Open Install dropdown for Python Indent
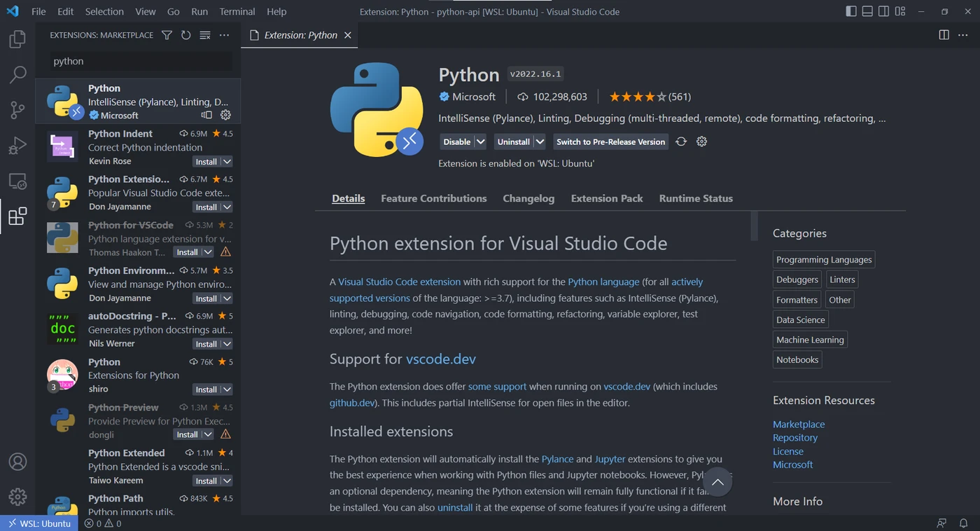 point(226,162)
